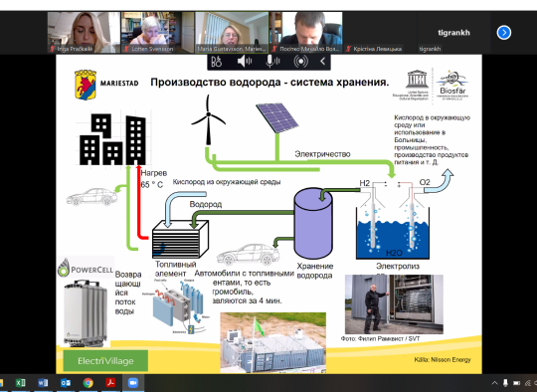This screenshot has height=392, width=537.
Task: Open Excel from the taskbar
Action: coord(21,383)
